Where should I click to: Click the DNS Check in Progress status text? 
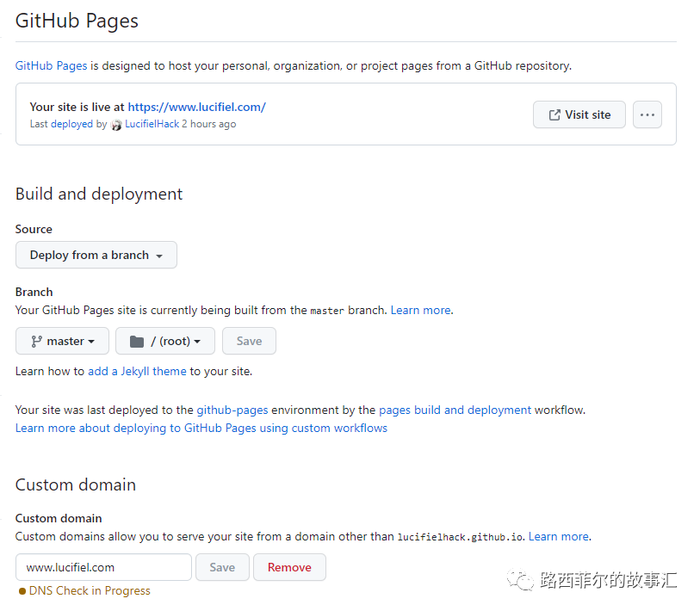(90, 591)
